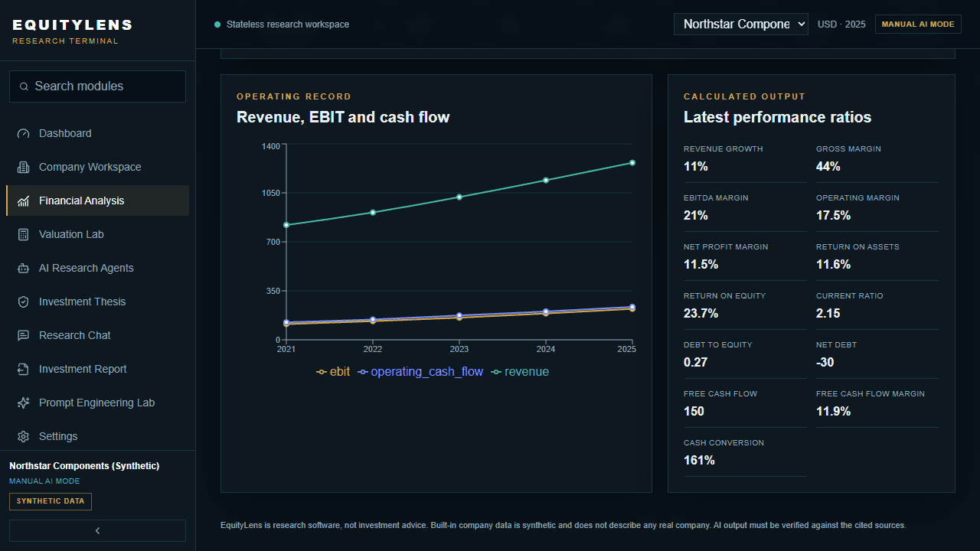Toggle the operating_cash_flow legend series

[420, 372]
